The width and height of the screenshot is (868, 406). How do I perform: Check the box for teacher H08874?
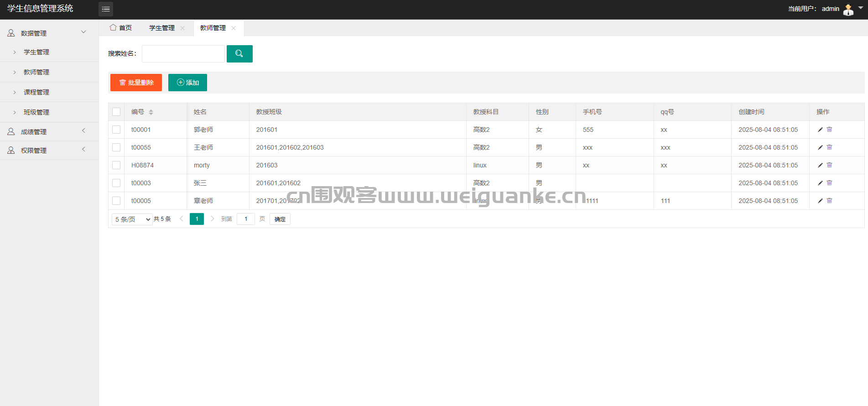116,165
